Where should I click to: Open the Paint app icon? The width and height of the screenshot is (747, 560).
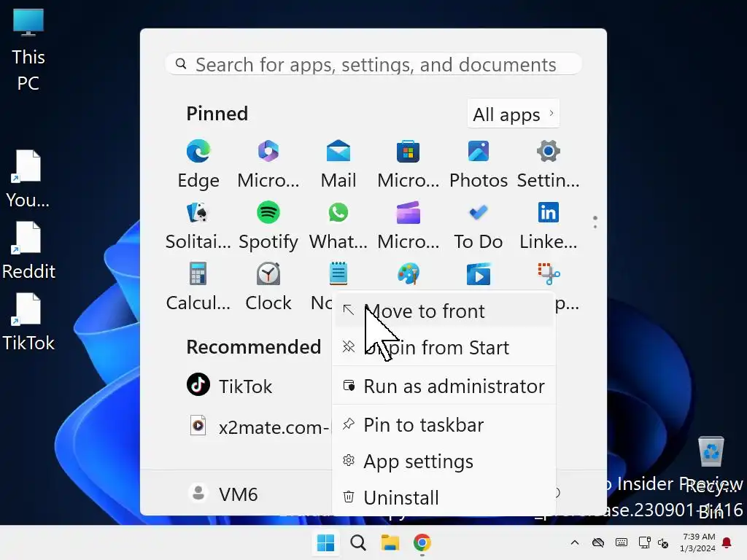pos(409,274)
